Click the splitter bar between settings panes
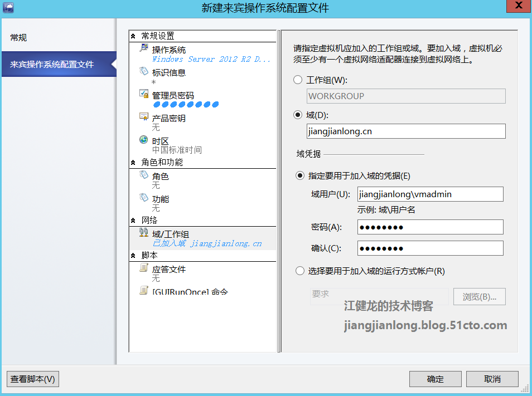 (279, 192)
